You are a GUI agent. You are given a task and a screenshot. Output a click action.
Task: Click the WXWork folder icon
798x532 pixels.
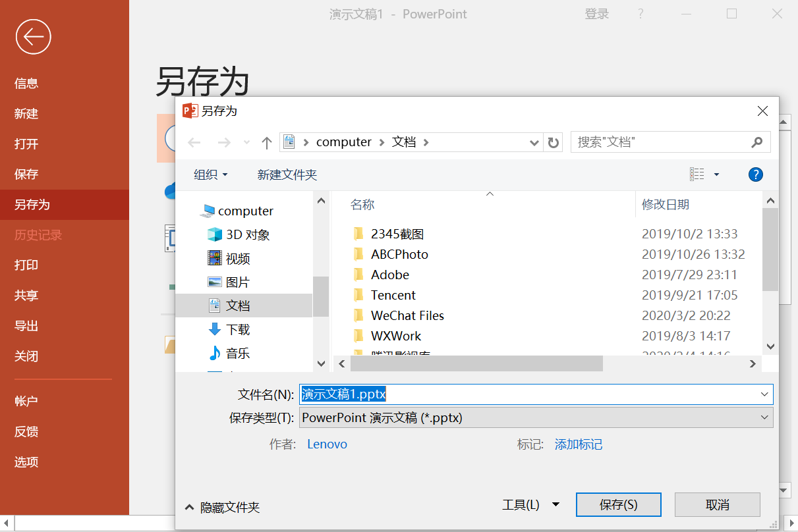(x=358, y=336)
